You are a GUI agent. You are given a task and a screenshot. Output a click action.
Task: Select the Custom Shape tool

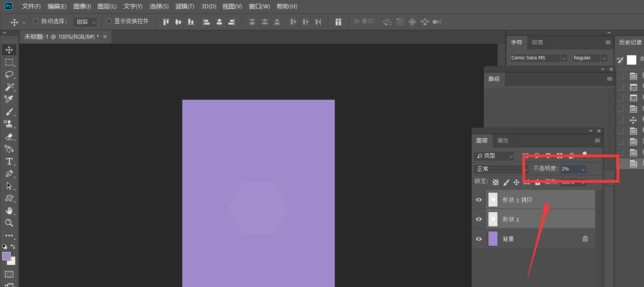(x=9, y=198)
